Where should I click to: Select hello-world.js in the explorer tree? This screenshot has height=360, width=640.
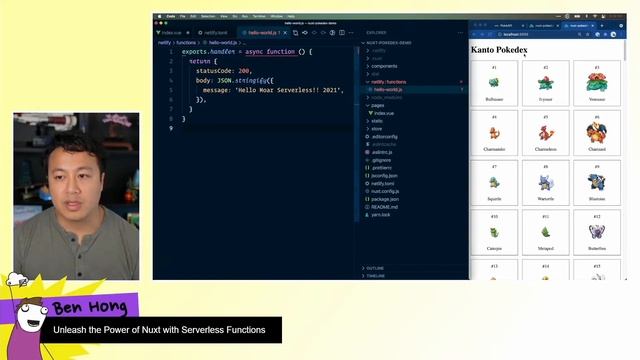tap(386, 89)
